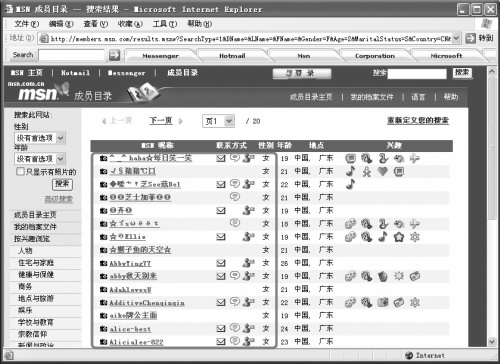Switch to the Hotmail toolbar tab

232,56
